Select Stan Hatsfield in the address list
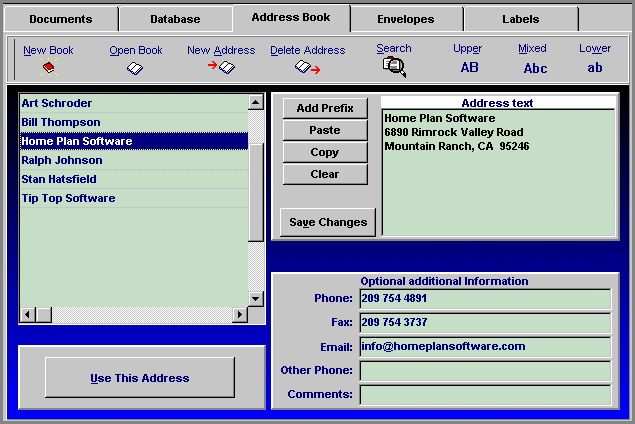Viewport: 635px width, 424px height. tap(134, 179)
